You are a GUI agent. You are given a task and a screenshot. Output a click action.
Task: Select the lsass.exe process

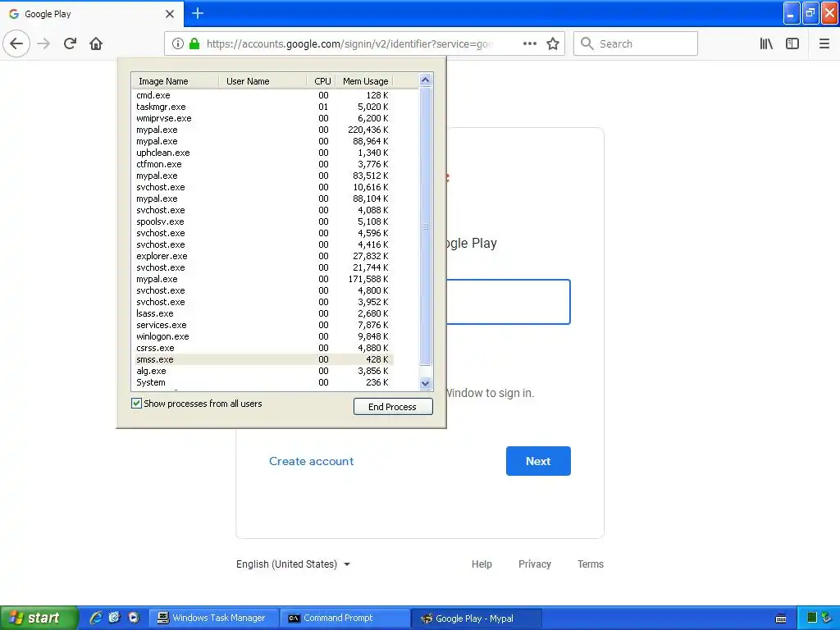pos(262,313)
